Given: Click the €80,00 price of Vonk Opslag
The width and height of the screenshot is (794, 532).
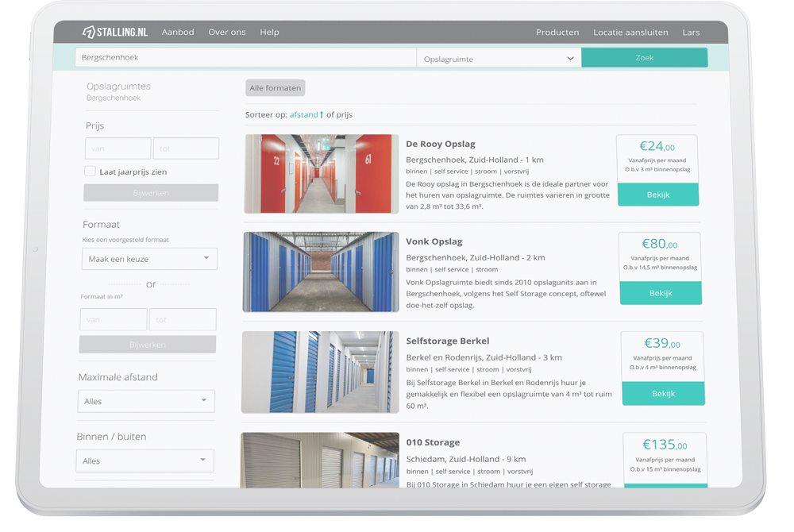Looking at the screenshot, I should pyautogui.click(x=659, y=244).
